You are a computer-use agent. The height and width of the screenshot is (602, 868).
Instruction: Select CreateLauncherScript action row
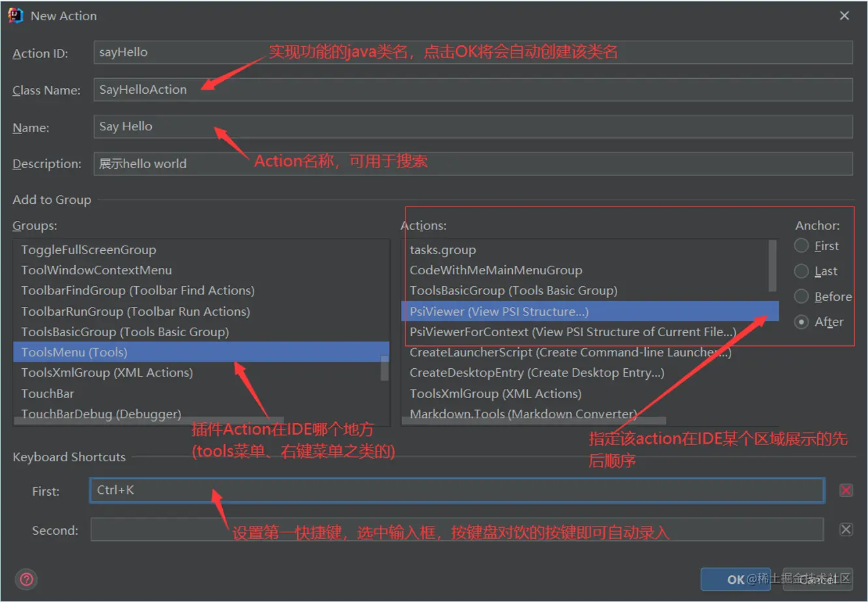click(590, 352)
